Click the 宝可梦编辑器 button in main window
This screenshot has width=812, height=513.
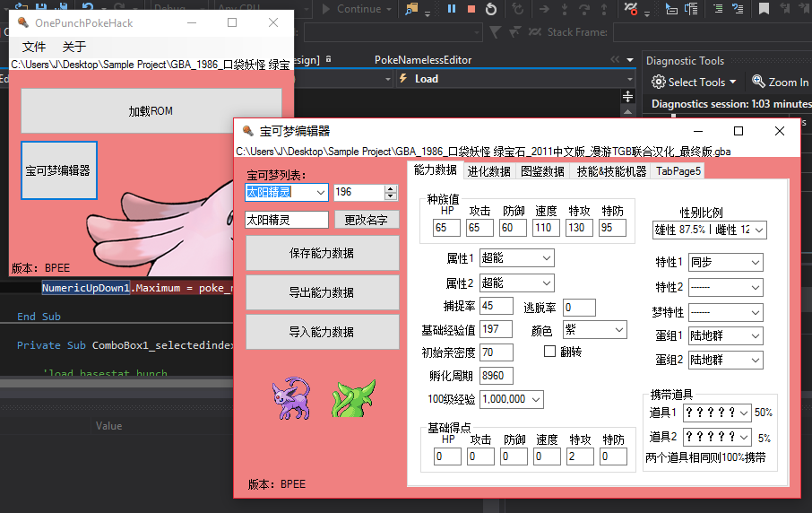(x=58, y=170)
